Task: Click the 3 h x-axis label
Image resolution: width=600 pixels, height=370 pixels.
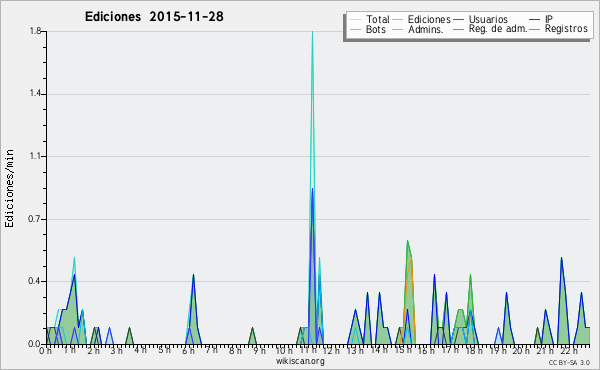Action: point(116,351)
